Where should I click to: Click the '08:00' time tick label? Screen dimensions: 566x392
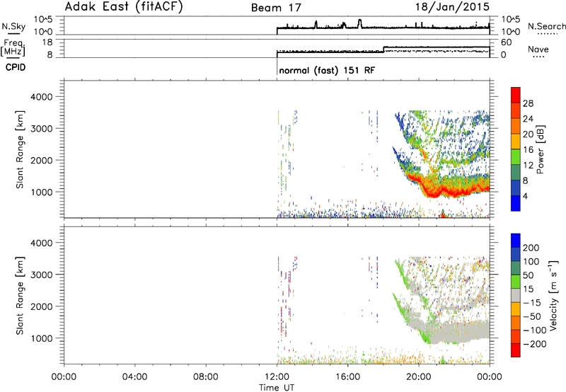point(205,377)
